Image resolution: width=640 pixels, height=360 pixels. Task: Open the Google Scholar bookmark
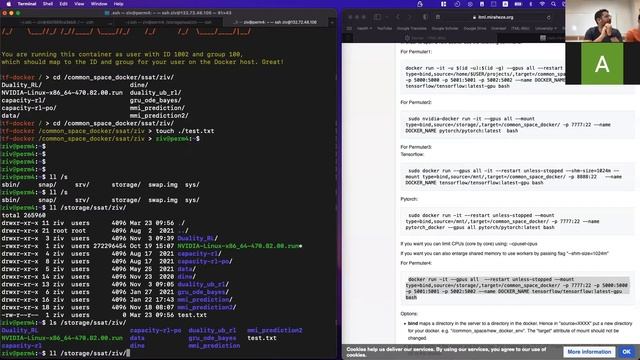tap(445, 29)
